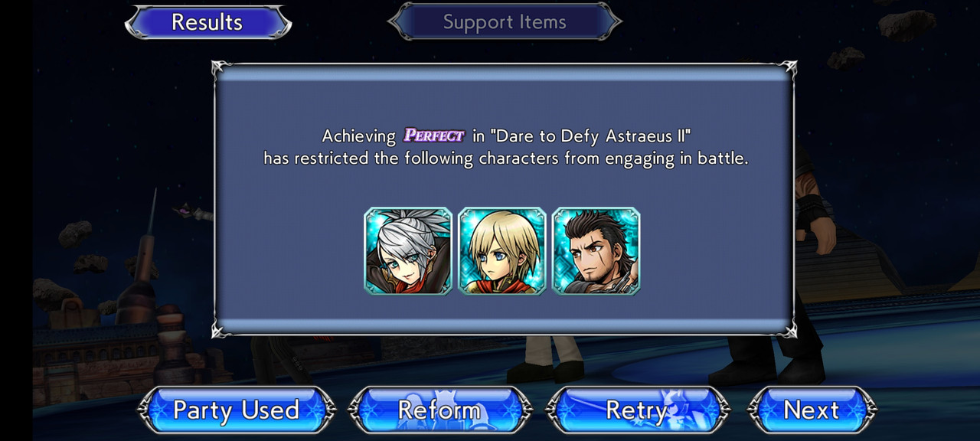Tap the dialog's bottom-right corner ornament
This screenshot has height=441, width=980.
[x=787, y=328]
